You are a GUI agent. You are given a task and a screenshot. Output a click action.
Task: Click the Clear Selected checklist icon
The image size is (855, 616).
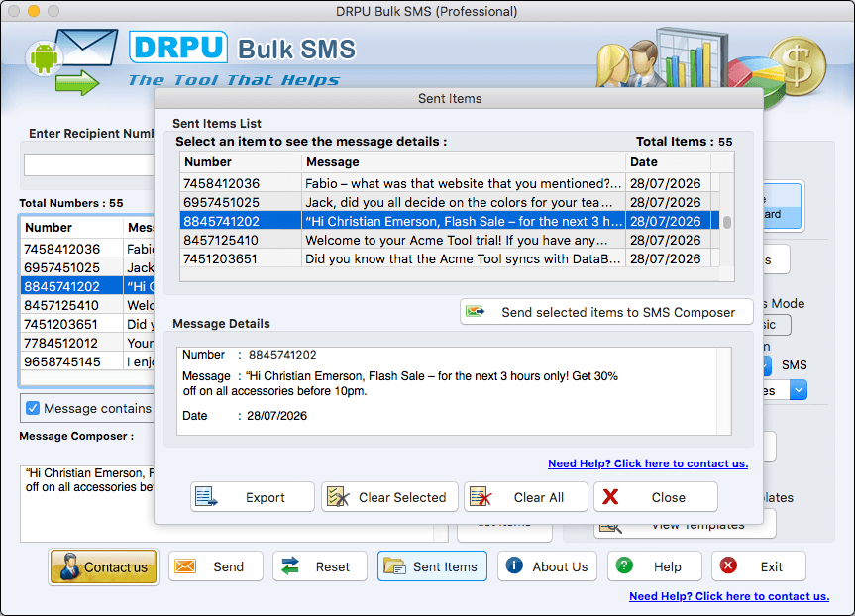pos(338,496)
